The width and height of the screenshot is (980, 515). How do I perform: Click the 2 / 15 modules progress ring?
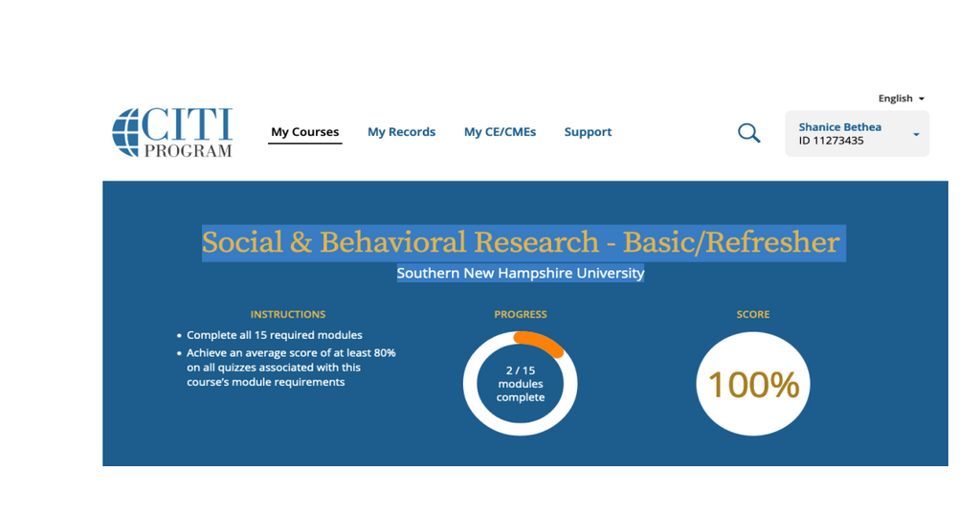[x=521, y=383]
